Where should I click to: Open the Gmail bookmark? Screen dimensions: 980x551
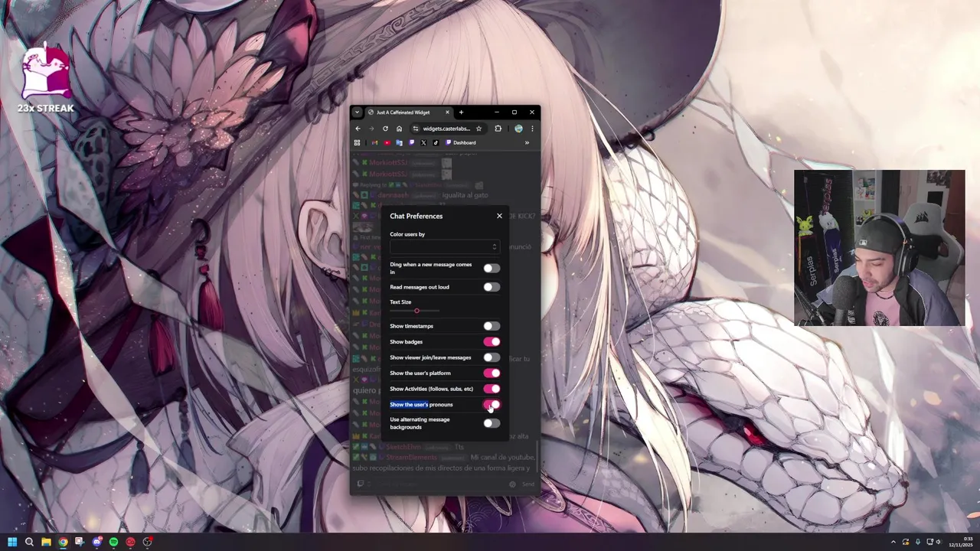pyautogui.click(x=375, y=143)
